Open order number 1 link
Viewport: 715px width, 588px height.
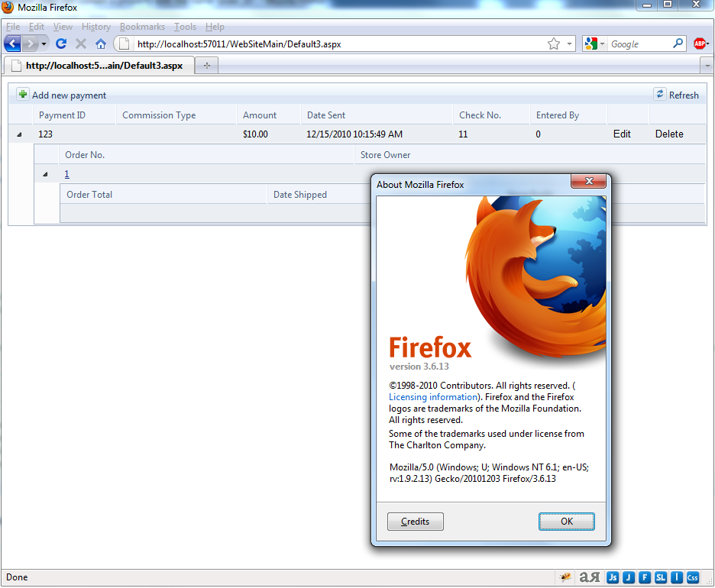click(67, 173)
